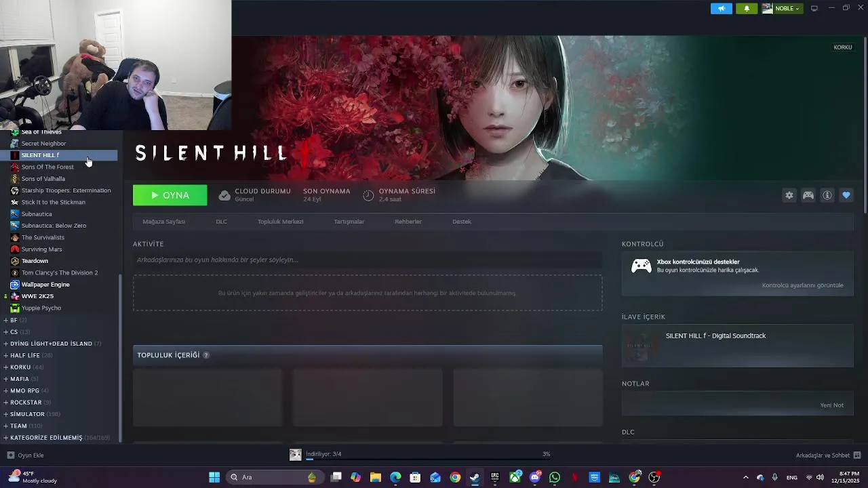
Task: Open WhatsApp from the taskbar
Action: [x=555, y=477]
